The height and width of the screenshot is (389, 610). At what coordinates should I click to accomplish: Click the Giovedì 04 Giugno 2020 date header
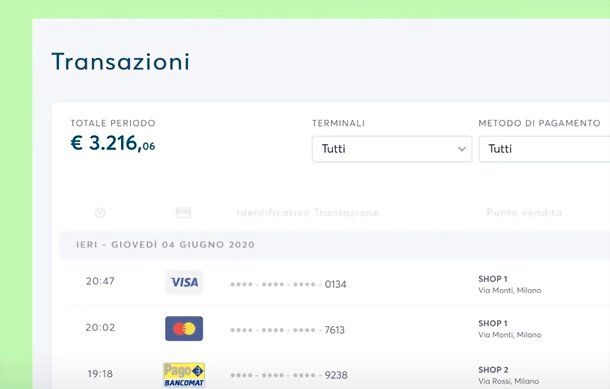[x=165, y=245]
